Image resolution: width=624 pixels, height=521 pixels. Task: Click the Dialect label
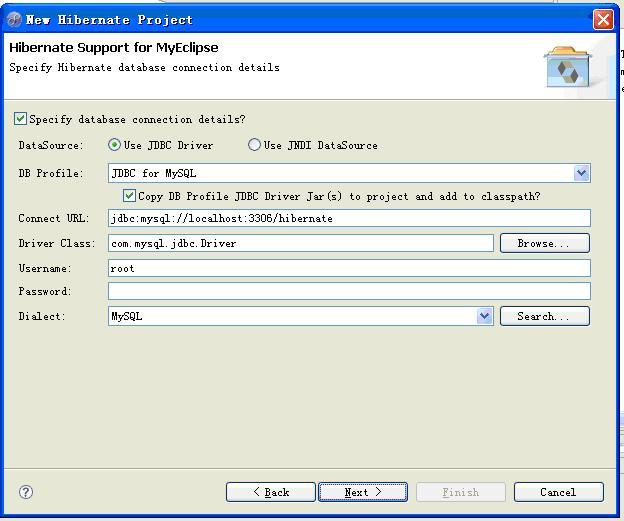click(42, 316)
